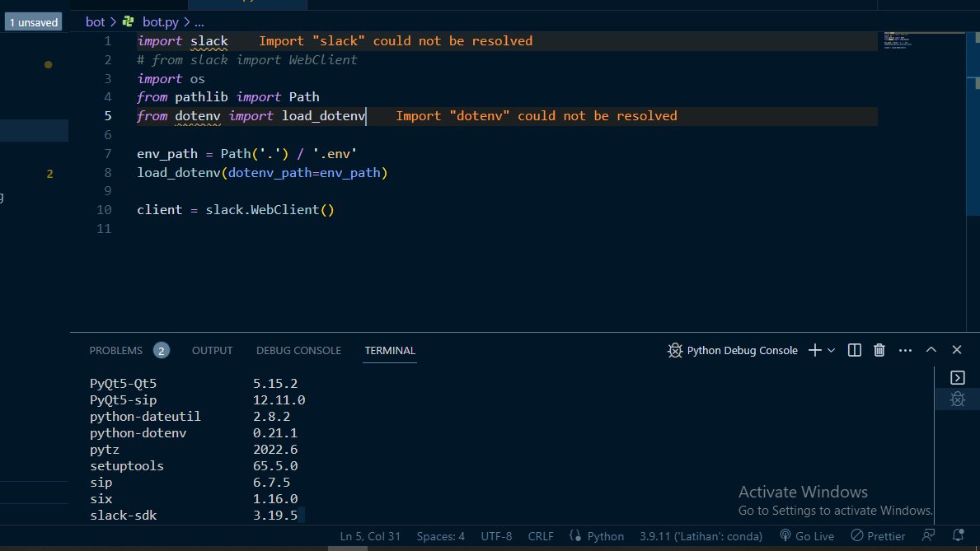
Task: Click 'Import "dotenv" could not be resolved' message
Action: pos(537,116)
